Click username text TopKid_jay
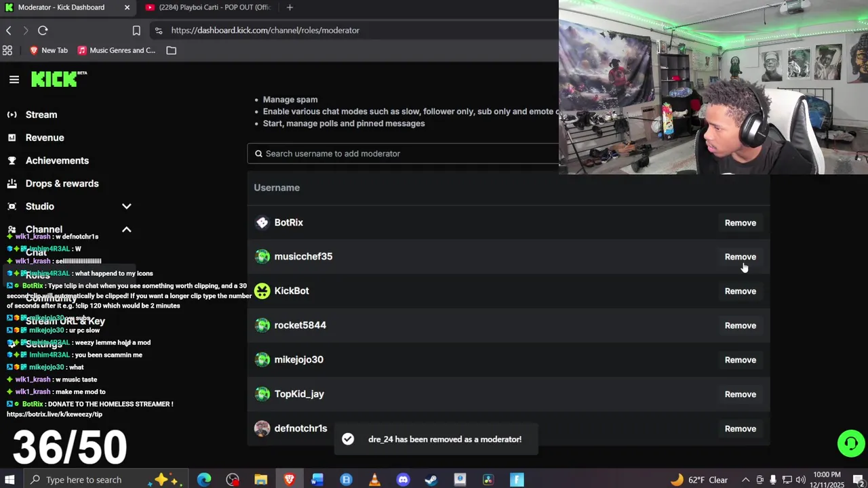868x488 pixels. pyautogui.click(x=299, y=394)
